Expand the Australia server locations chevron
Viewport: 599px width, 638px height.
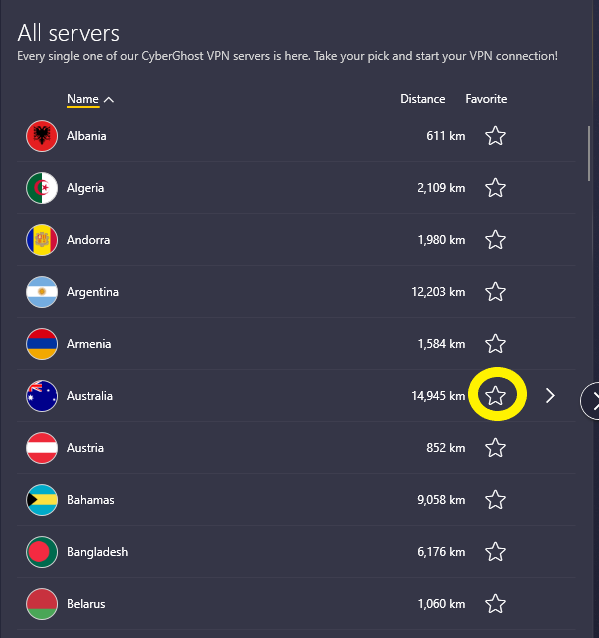(550, 395)
